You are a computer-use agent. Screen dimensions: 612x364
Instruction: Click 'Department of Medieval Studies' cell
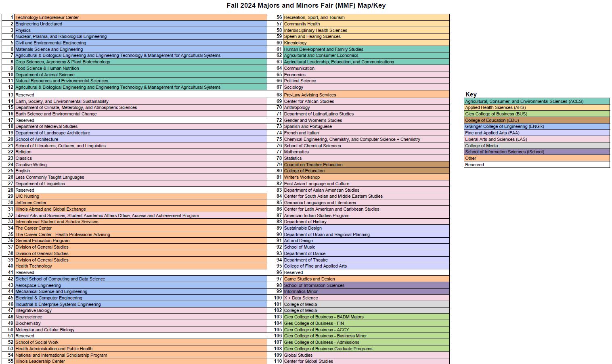coord(140,126)
